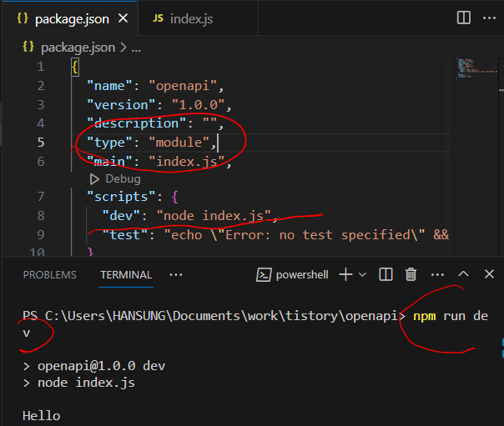504x426 pixels.
Task: Open editor More Actions ellipsis
Action: tap(489, 18)
